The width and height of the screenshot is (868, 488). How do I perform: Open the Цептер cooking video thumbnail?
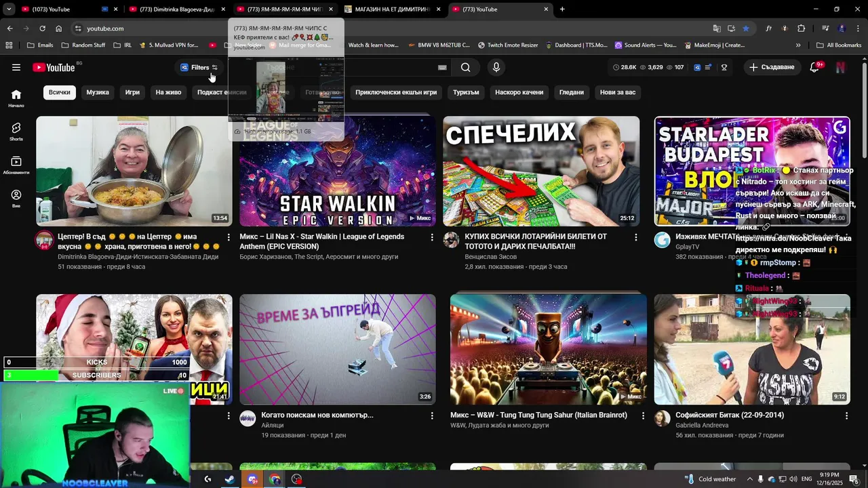134,171
